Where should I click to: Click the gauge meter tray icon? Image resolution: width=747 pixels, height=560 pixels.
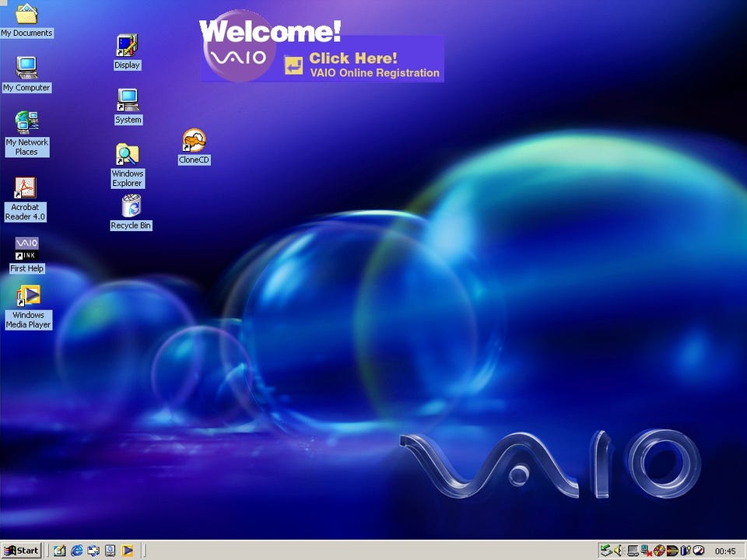[699, 551]
